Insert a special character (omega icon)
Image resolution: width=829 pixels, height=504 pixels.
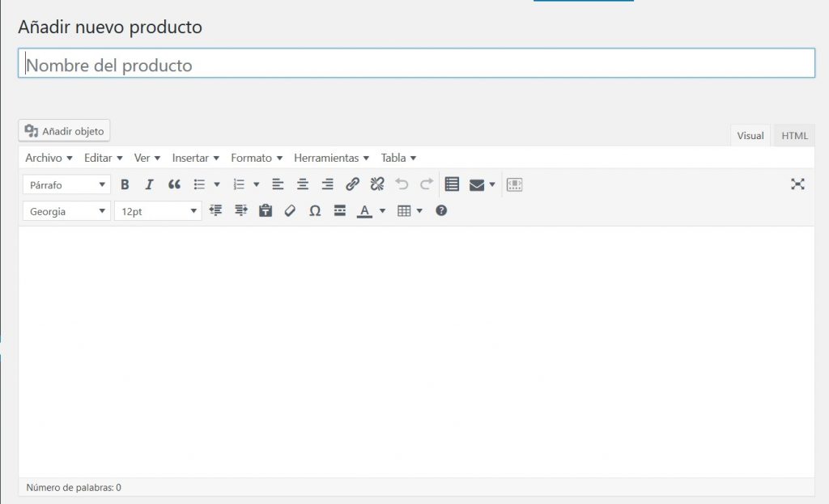point(315,211)
